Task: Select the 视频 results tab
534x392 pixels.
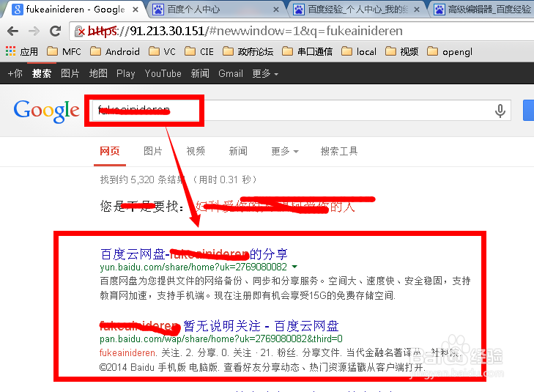Action: 196,151
